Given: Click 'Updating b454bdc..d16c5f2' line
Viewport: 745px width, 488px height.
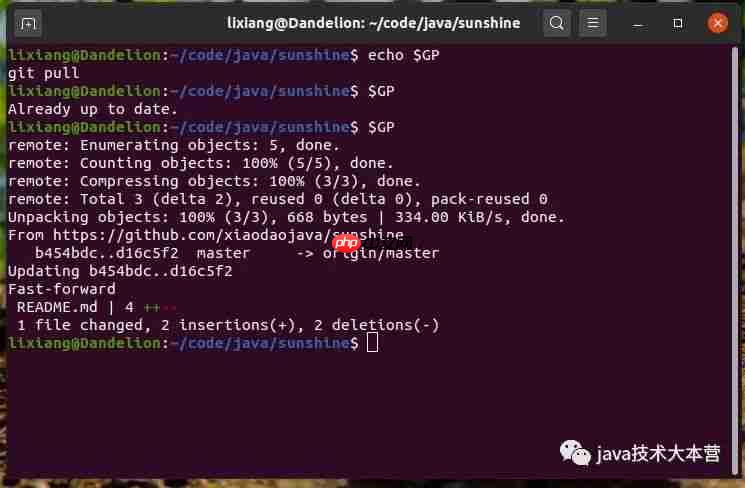Looking at the screenshot, I should coord(120,271).
